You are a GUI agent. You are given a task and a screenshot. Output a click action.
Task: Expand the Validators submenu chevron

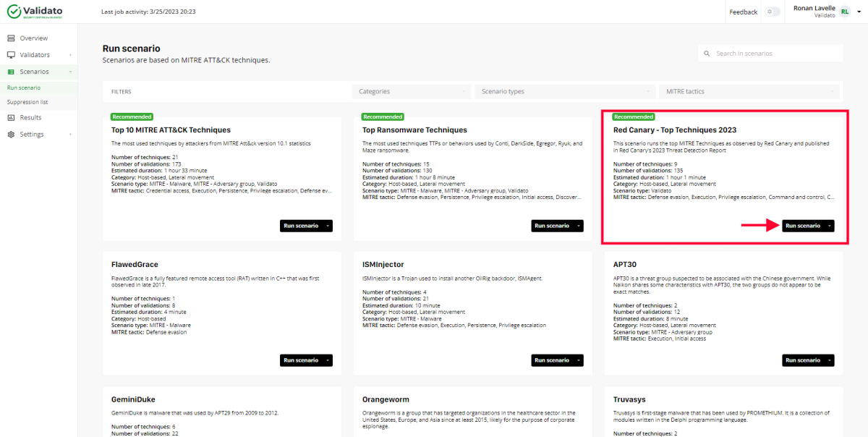tap(70, 55)
